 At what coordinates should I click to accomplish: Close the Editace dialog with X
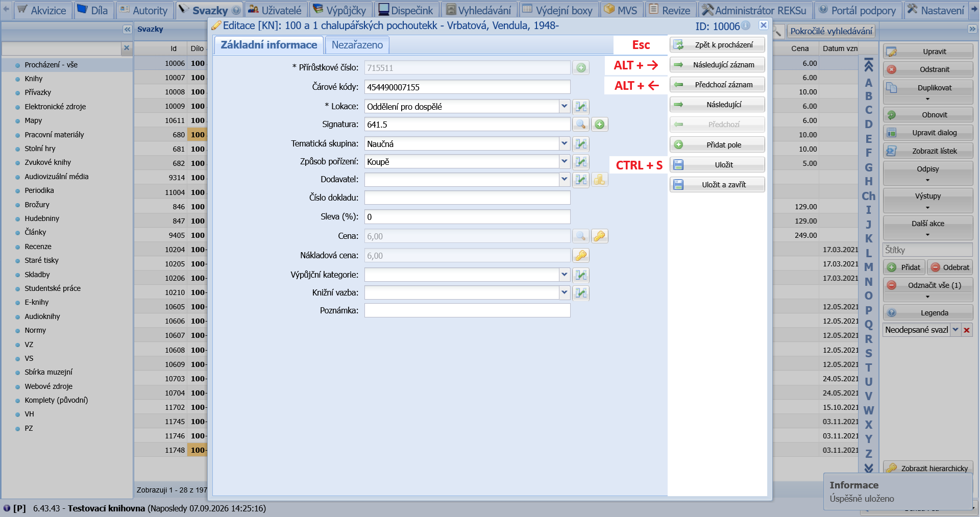click(764, 25)
